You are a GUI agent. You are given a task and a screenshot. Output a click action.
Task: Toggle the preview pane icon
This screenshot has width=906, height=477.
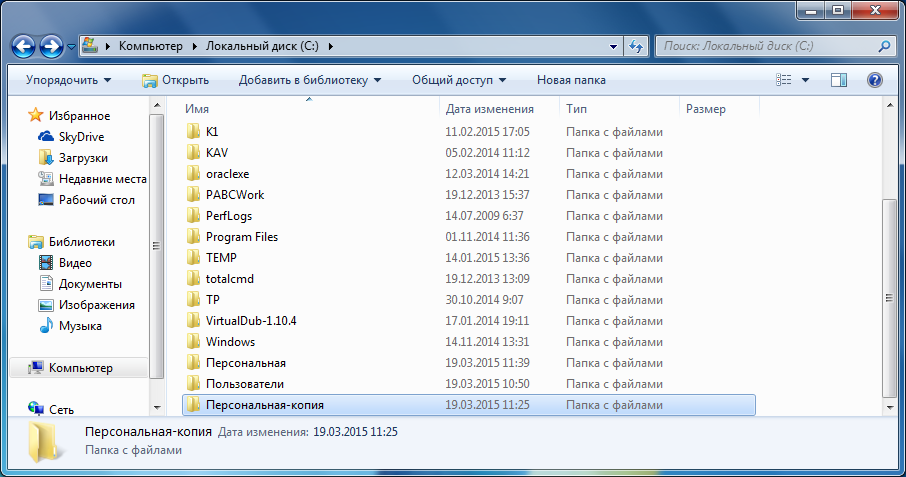click(839, 80)
